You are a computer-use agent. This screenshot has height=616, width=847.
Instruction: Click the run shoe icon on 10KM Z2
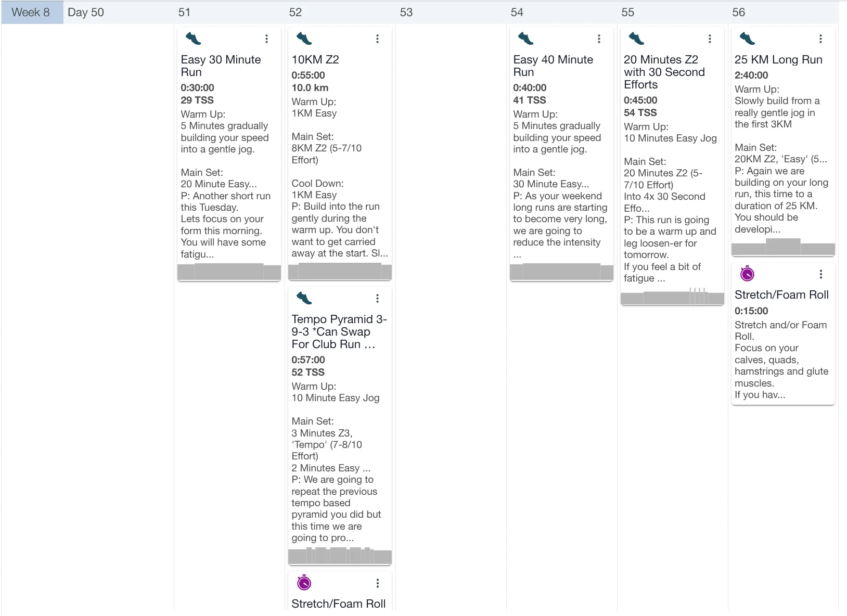coord(304,38)
